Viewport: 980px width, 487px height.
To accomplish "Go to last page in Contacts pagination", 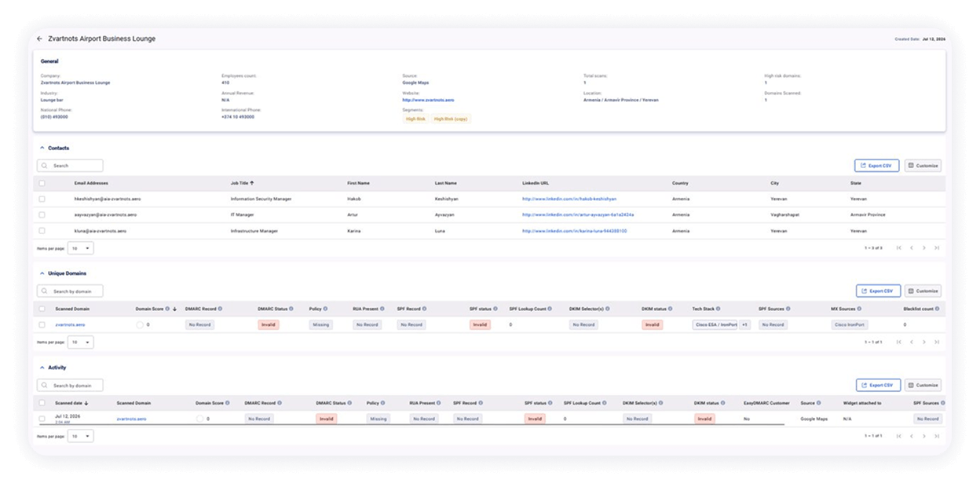I will pos(937,248).
